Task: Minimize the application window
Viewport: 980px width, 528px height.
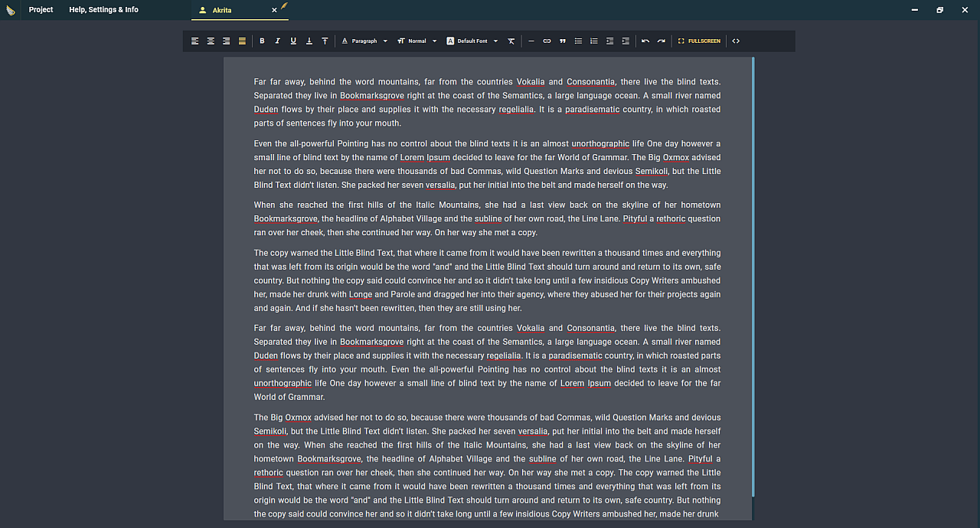Action: pos(916,10)
